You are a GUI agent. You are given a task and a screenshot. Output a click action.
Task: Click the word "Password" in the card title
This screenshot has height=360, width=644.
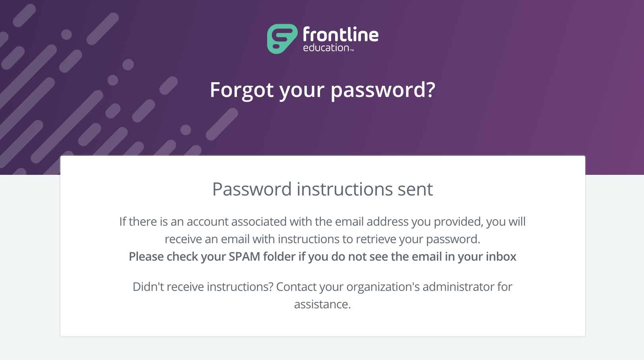[252, 189]
